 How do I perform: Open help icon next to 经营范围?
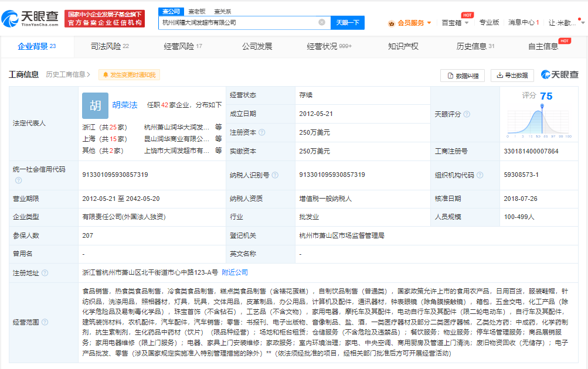(45, 322)
